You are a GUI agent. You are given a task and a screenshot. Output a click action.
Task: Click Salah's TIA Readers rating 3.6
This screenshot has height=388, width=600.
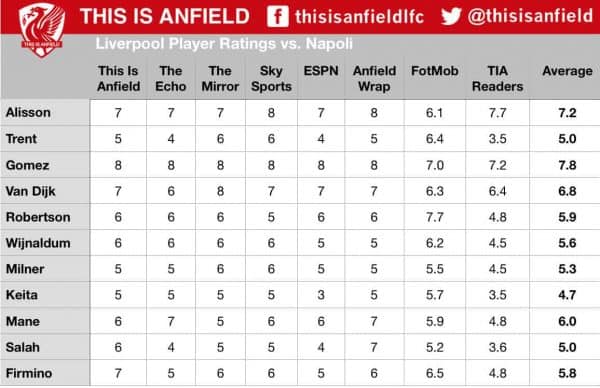(497, 347)
